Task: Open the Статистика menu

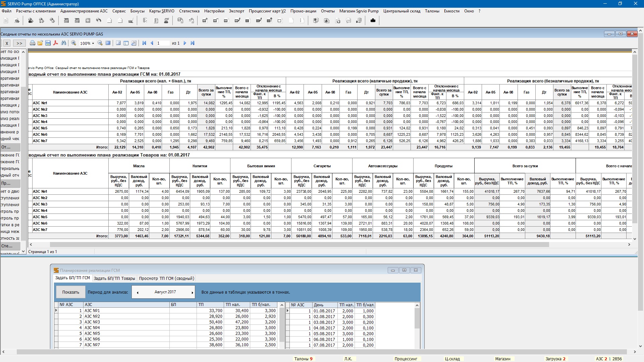Action: click(x=189, y=11)
